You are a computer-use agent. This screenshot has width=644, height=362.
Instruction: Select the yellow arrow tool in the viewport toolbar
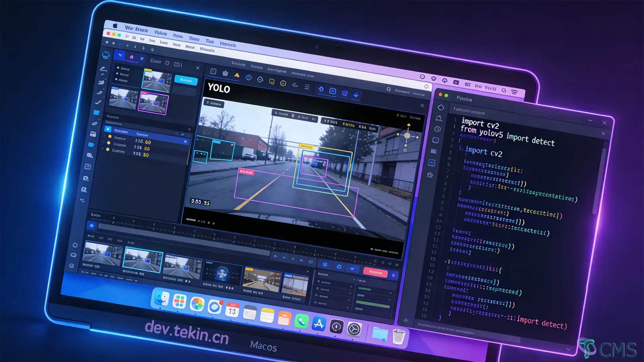(x=237, y=75)
